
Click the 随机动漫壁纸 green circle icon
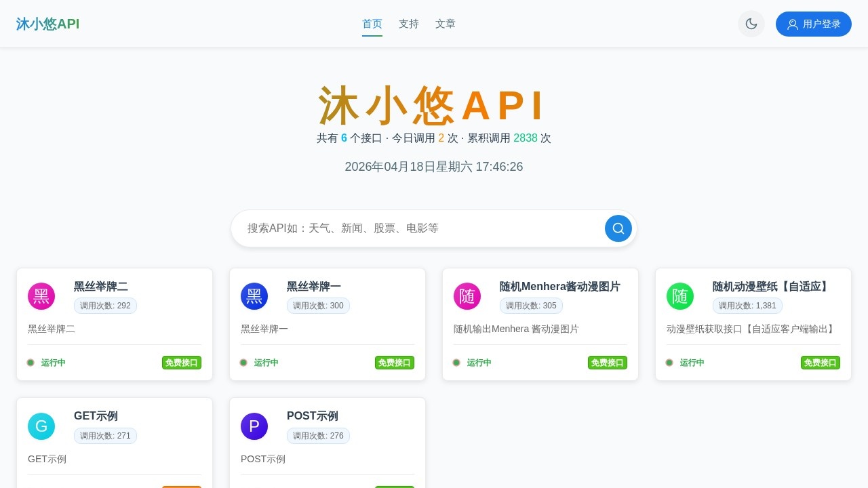pos(680,296)
